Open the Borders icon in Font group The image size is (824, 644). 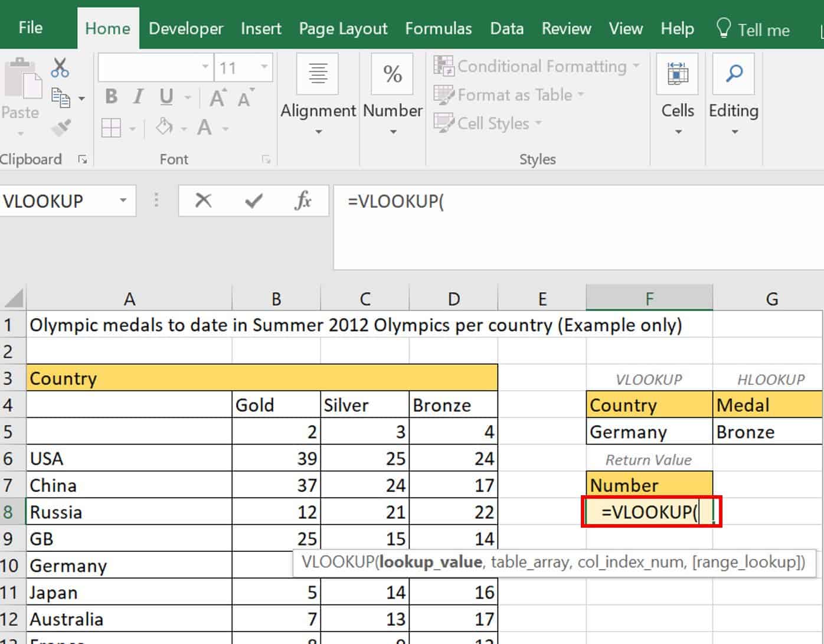coord(111,128)
